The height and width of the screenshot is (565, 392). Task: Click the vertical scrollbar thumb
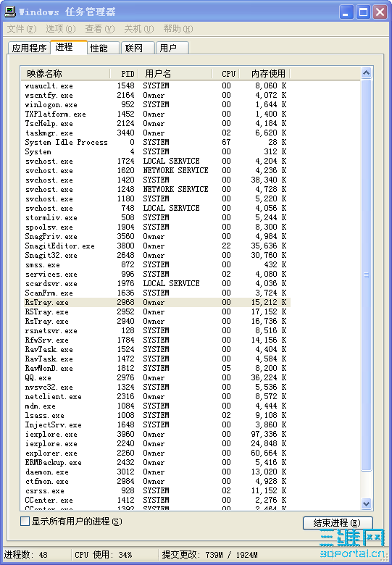pyautogui.click(x=366, y=275)
